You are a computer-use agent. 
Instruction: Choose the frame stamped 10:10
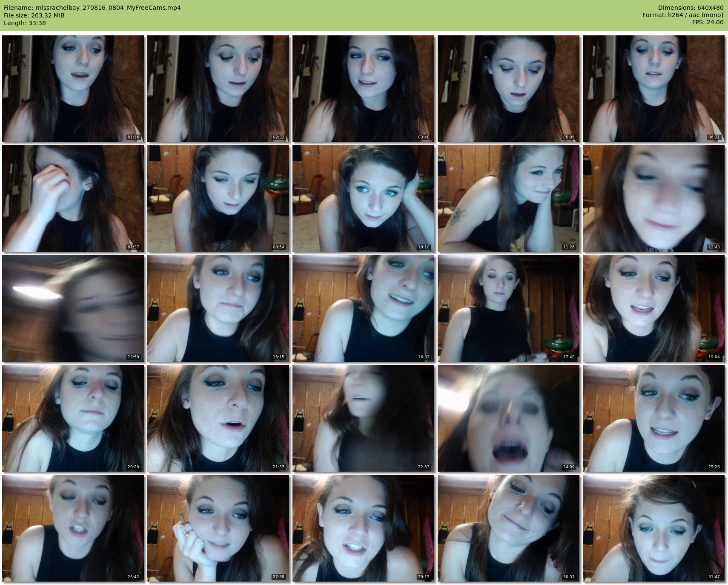[363, 199]
